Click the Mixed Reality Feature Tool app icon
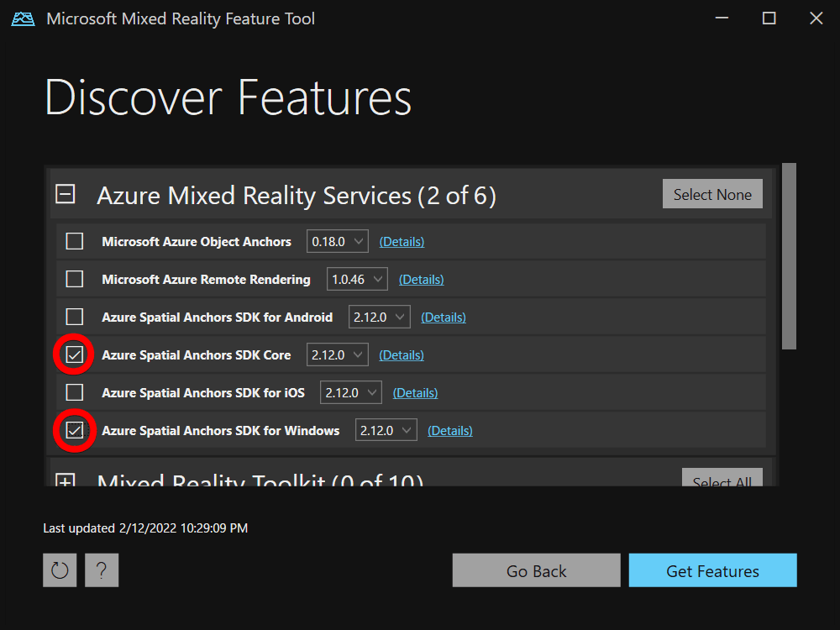The width and height of the screenshot is (840, 630). tap(23, 18)
